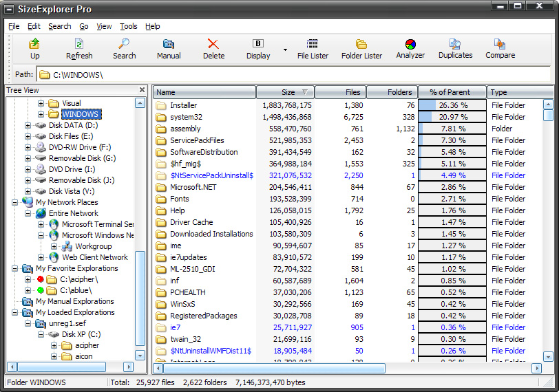Image resolution: width=559 pixels, height=392 pixels.
Task: Open the Search menu
Action: point(59,26)
